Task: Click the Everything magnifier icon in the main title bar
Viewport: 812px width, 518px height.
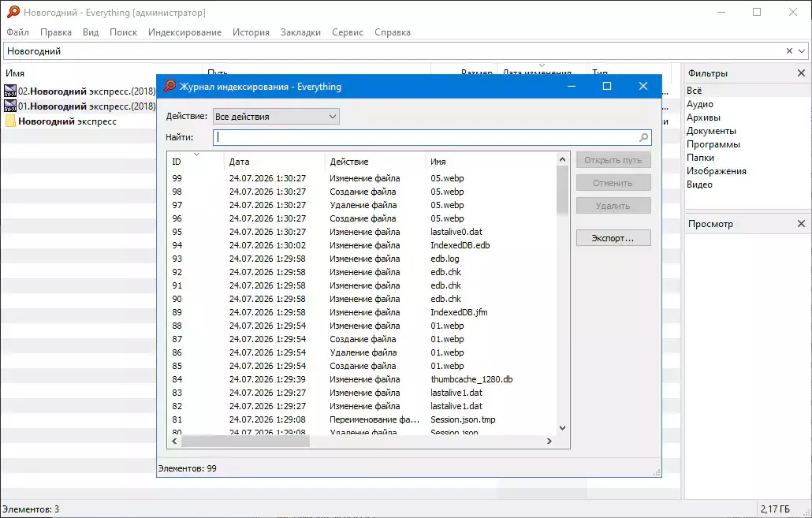Action: point(13,12)
